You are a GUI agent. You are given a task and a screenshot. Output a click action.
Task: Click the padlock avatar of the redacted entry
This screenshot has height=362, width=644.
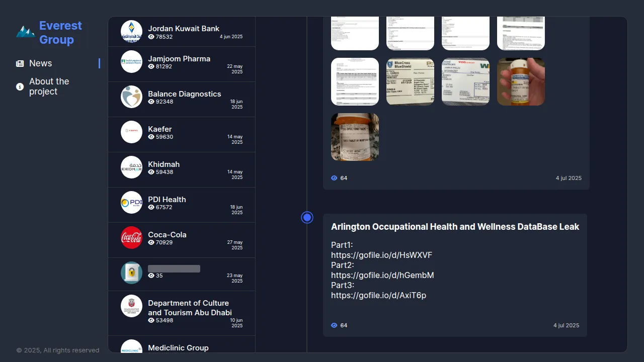coord(131,273)
